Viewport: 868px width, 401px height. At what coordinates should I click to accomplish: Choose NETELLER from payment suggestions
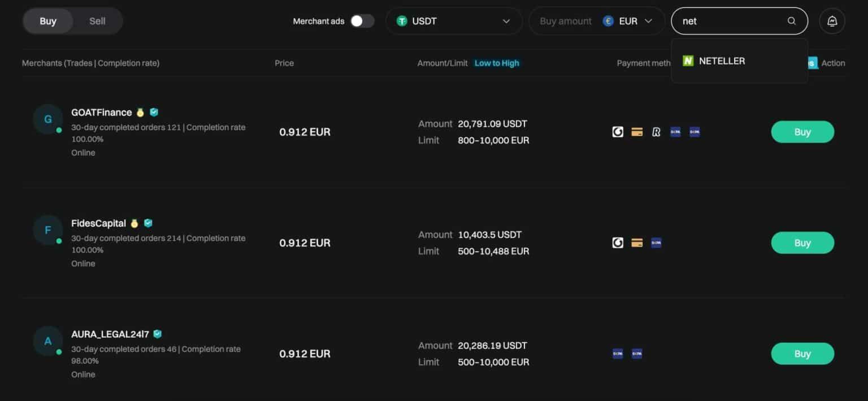point(722,61)
